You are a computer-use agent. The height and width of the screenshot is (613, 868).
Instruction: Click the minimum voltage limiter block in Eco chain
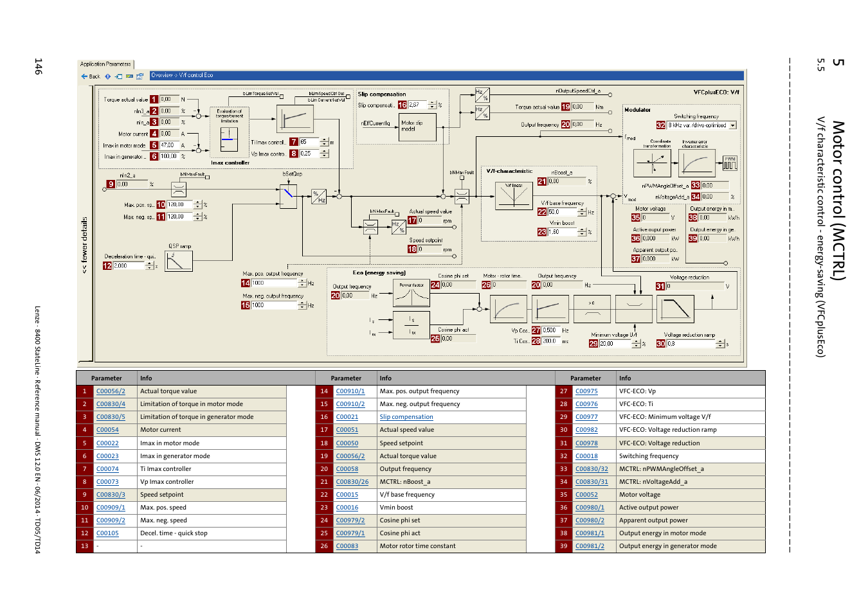pos(634,308)
